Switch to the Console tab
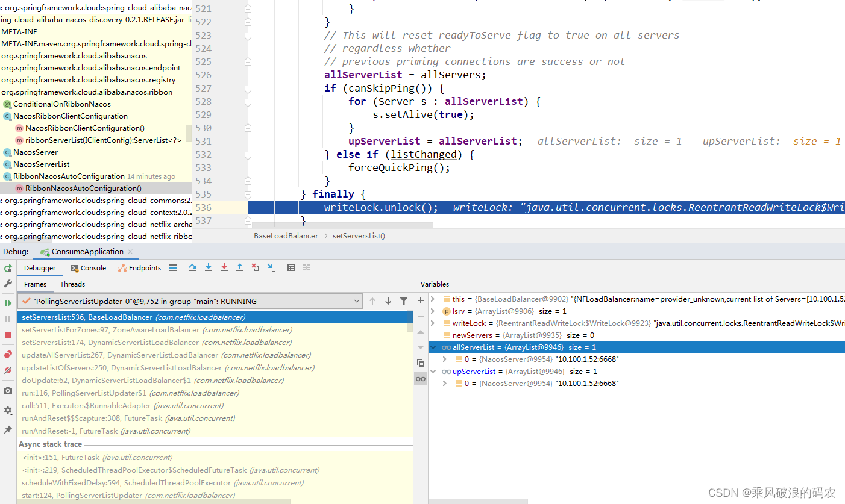Screen dimensions: 845x504 88,268
